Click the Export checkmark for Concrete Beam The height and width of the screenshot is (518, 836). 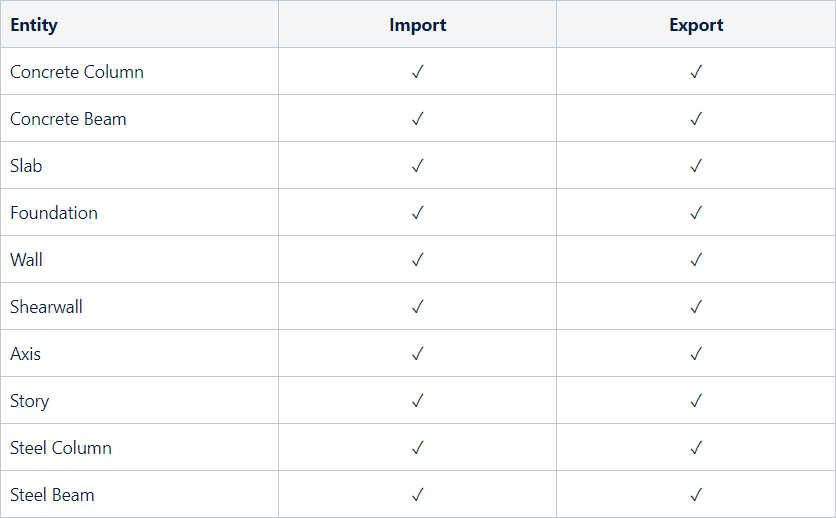click(696, 119)
